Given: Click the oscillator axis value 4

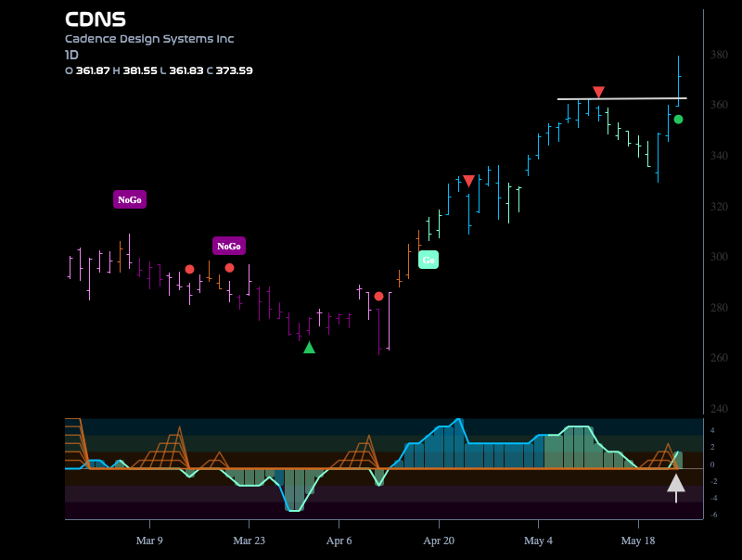Looking at the screenshot, I should (x=712, y=430).
